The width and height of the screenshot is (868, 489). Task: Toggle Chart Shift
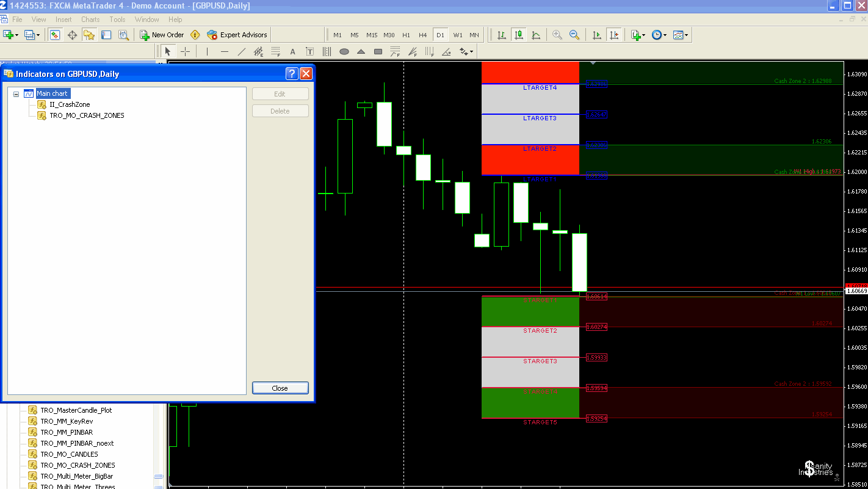click(x=614, y=35)
